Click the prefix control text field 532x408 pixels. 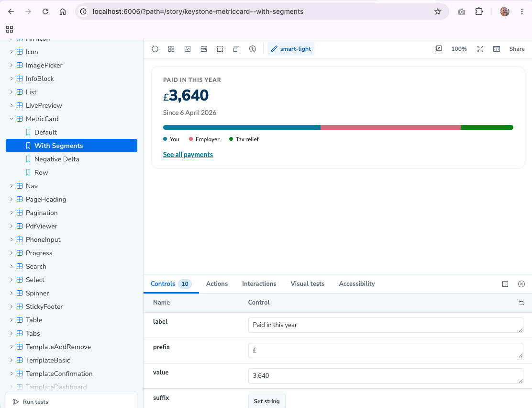coord(386,350)
